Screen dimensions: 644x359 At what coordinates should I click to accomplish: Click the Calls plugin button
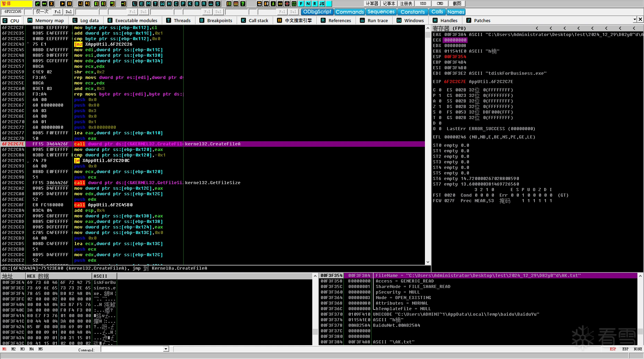pyautogui.click(x=437, y=12)
